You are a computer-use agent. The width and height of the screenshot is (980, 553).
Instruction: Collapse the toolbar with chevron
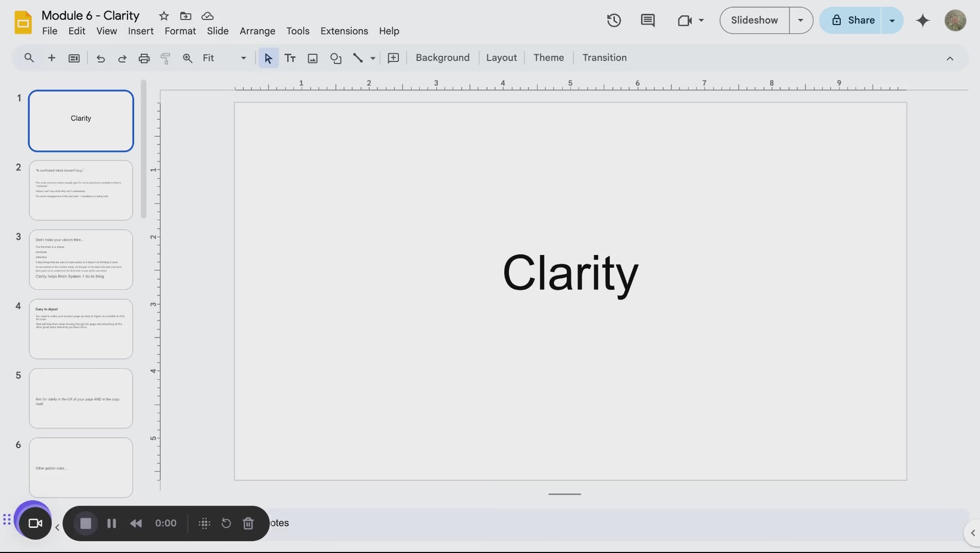coord(949,58)
